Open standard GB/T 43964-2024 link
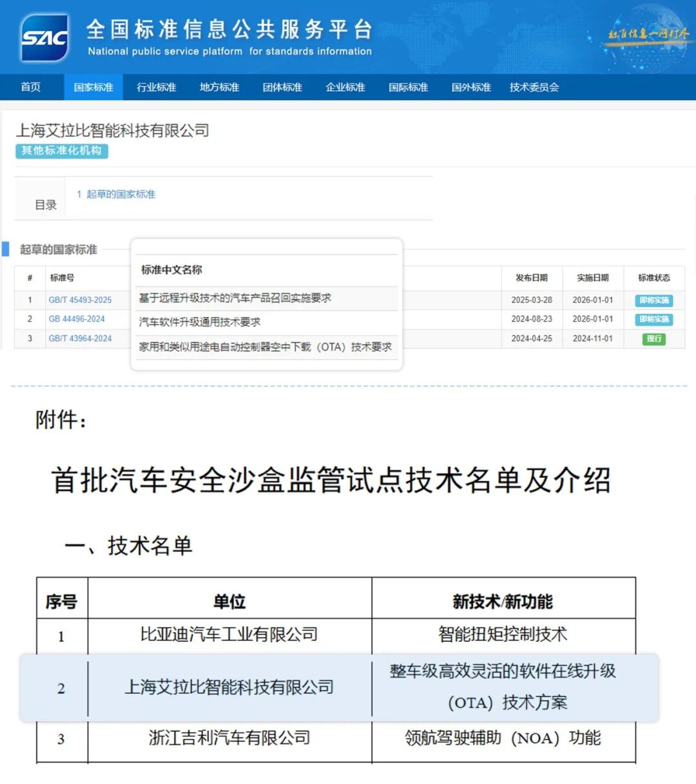 click(80, 338)
